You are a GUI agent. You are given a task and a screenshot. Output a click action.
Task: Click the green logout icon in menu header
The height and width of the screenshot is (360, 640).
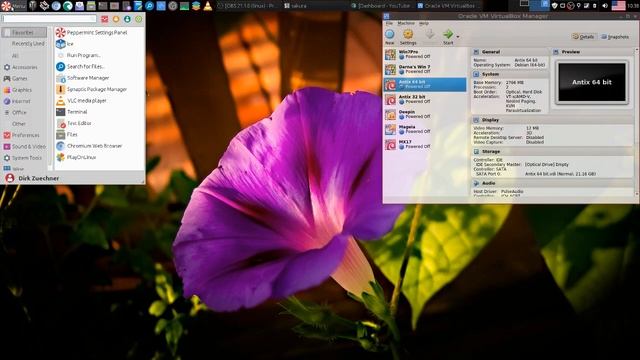[139, 19]
